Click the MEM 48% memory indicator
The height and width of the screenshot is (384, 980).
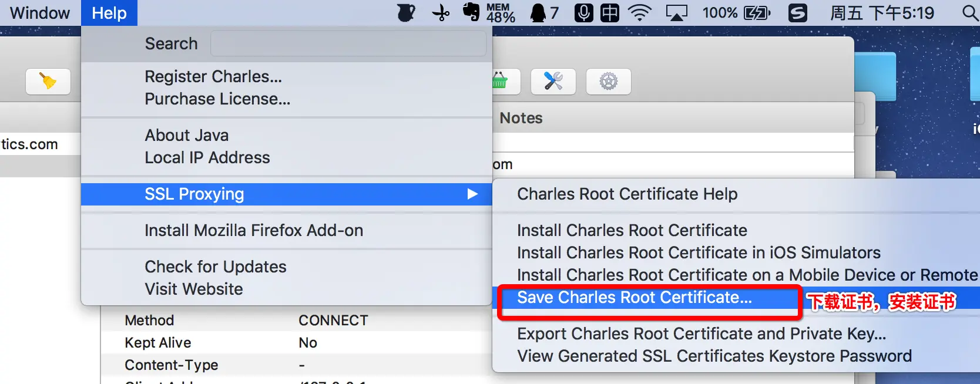501,12
